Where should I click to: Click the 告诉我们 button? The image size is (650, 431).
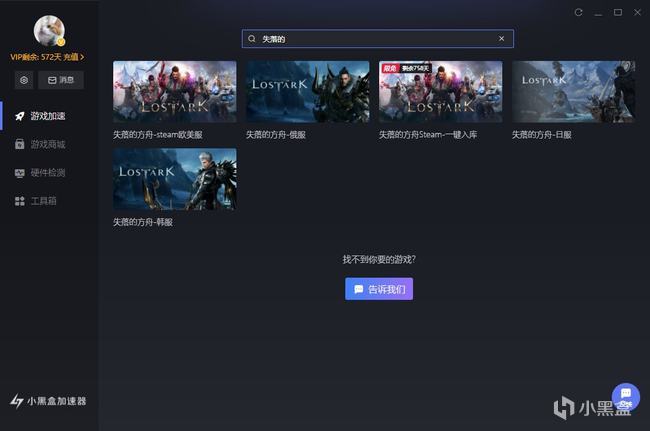coord(379,289)
